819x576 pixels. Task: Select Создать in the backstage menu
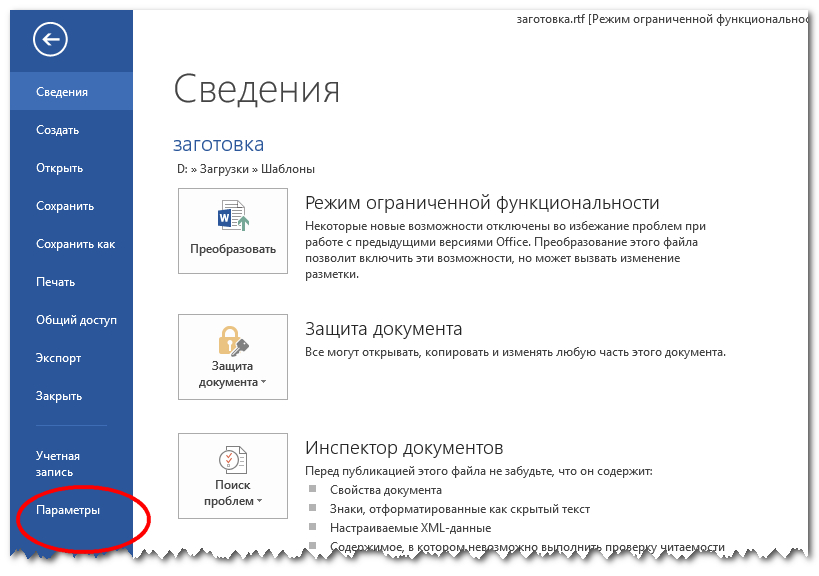pyautogui.click(x=57, y=130)
